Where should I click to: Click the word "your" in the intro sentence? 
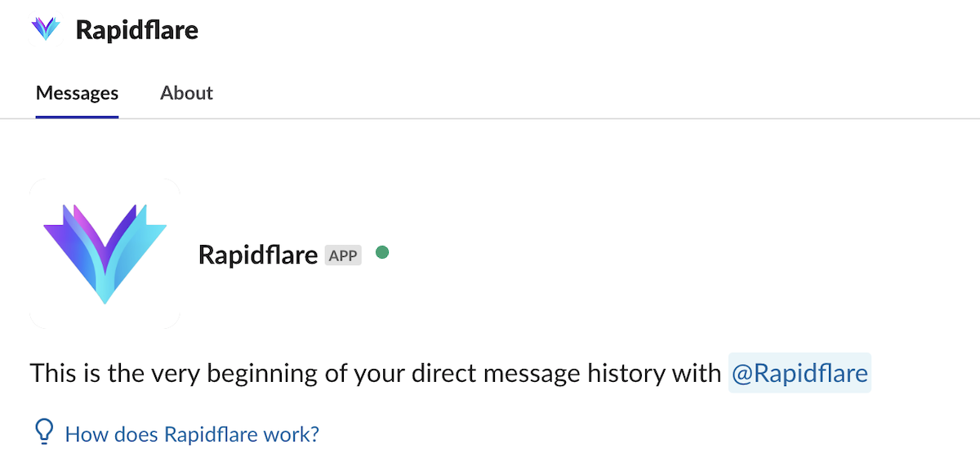pos(379,373)
